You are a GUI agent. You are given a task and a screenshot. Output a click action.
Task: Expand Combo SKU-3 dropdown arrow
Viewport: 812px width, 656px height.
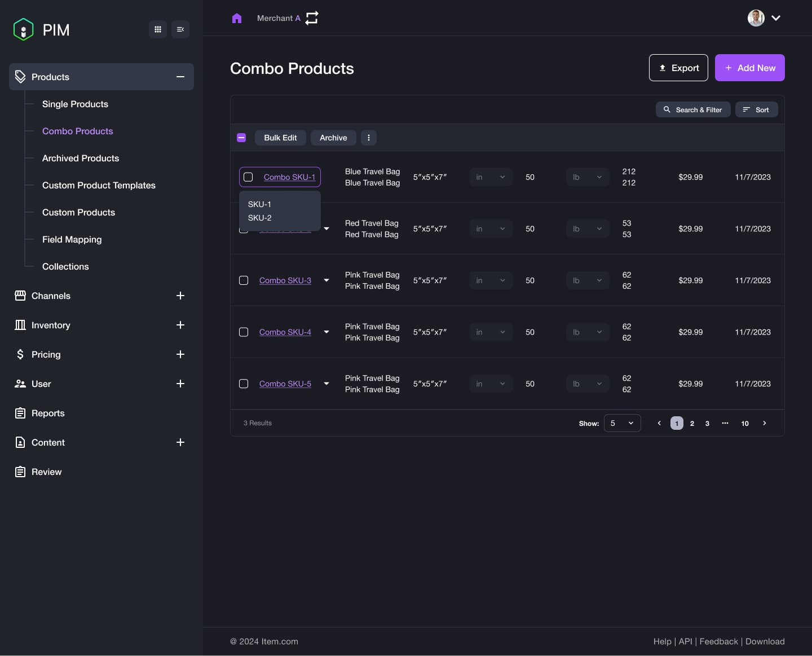pyautogui.click(x=326, y=280)
